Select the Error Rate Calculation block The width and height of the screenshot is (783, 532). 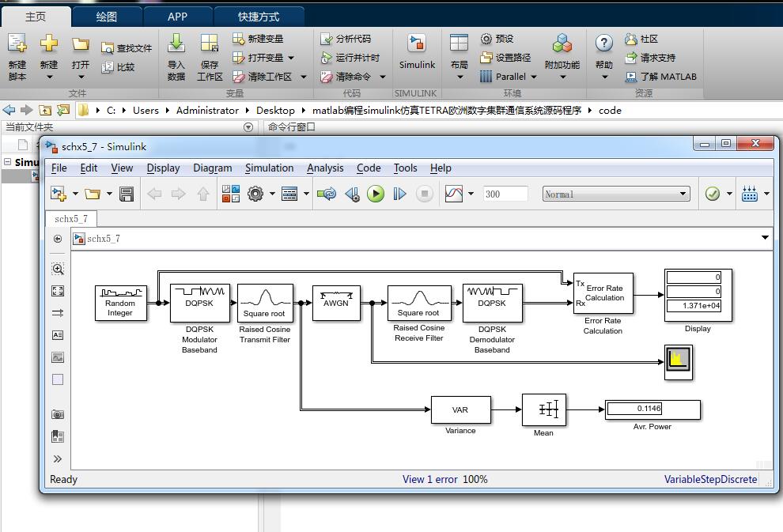click(603, 293)
